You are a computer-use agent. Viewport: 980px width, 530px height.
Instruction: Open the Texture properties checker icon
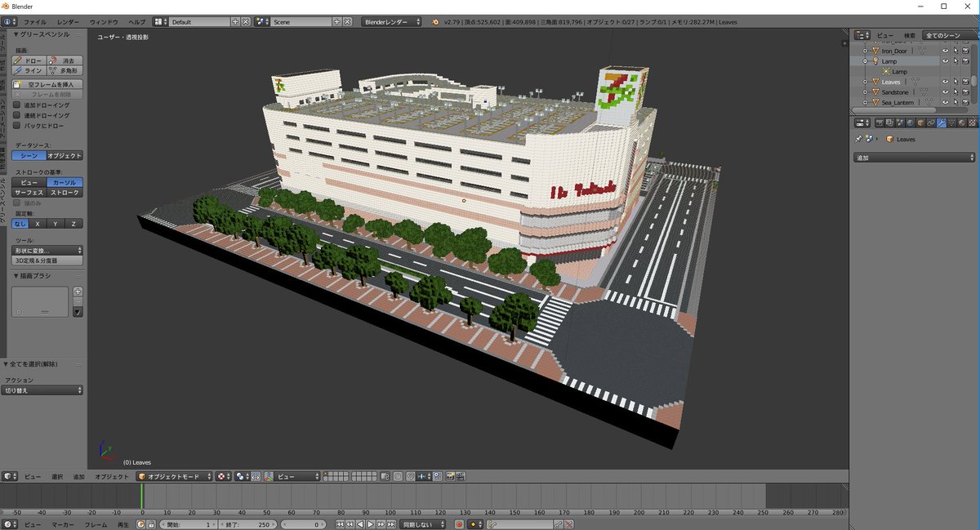(x=972, y=122)
